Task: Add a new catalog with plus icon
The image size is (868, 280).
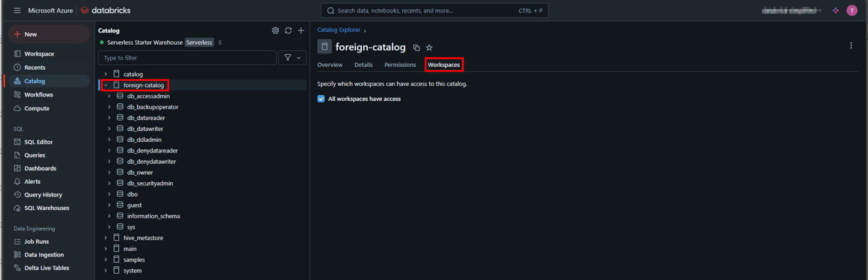Action: pos(301,30)
